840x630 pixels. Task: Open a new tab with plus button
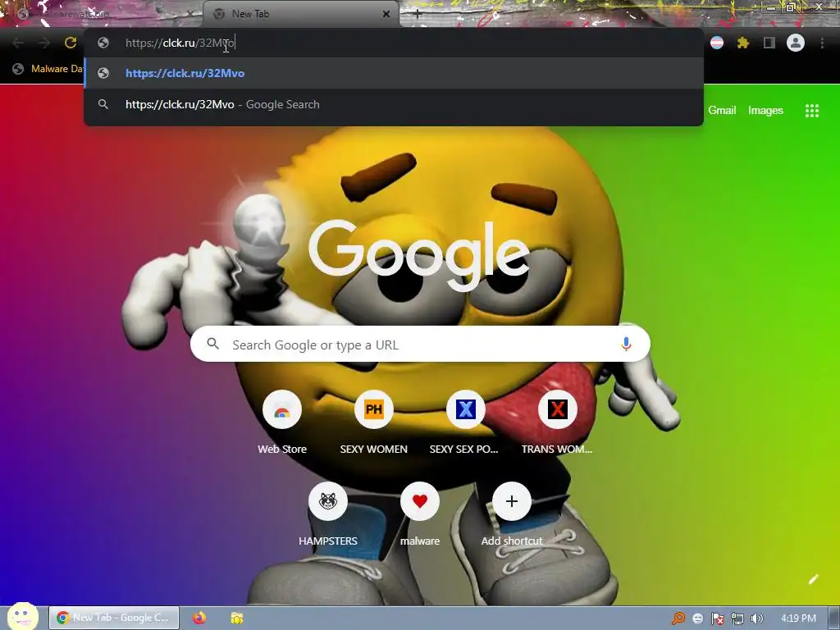tap(418, 14)
